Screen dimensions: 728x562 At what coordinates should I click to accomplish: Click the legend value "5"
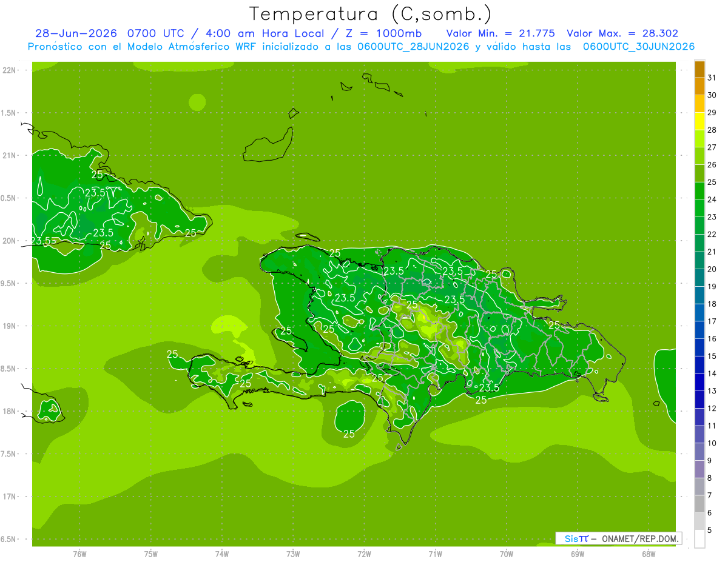pyautogui.click(x=710, y=530)
